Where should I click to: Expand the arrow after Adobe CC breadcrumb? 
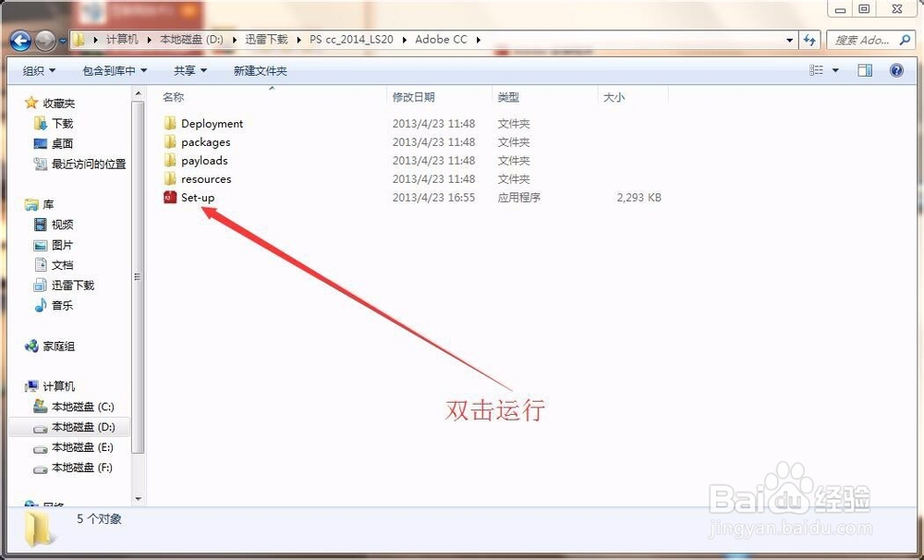[478, 40]
